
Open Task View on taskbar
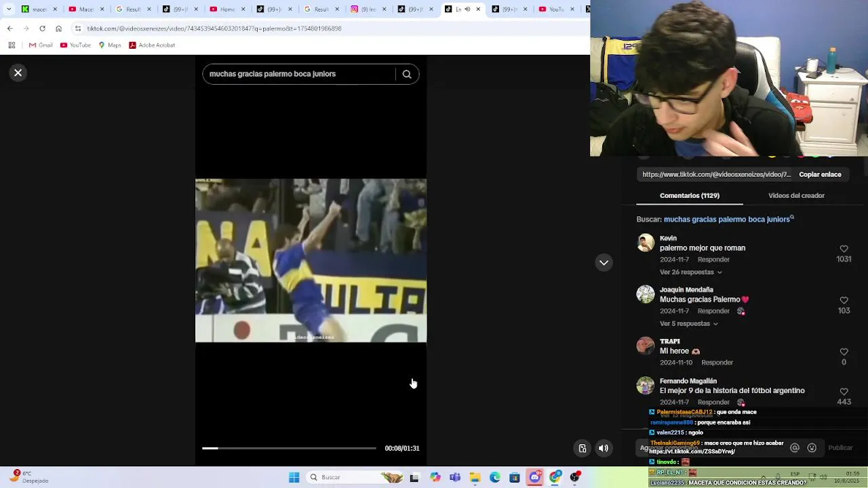414,477
